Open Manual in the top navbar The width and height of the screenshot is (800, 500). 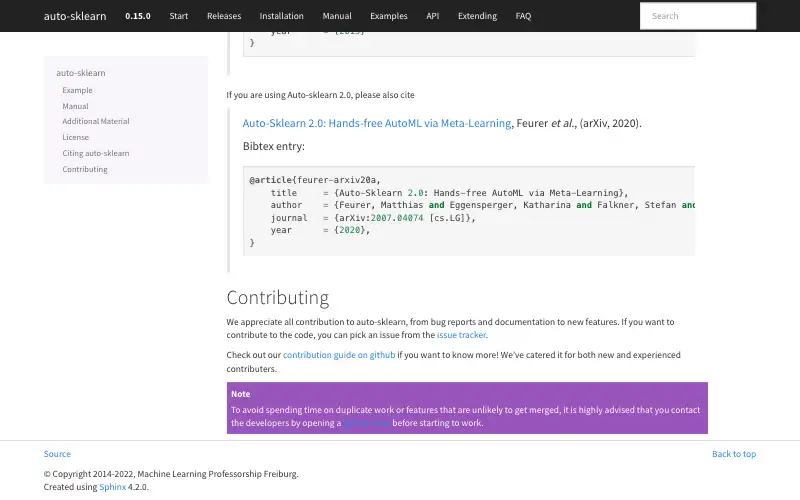coord(337,16)
